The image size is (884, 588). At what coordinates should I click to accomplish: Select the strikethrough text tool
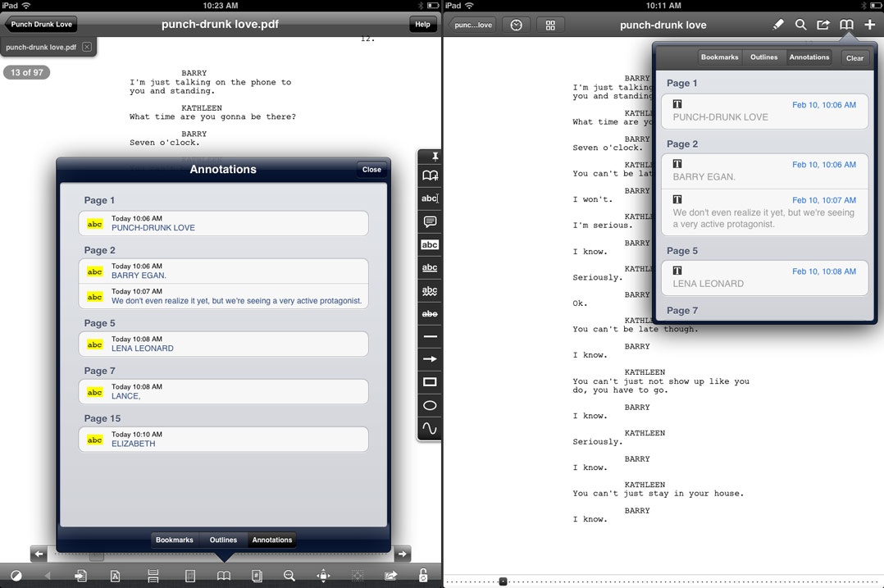[430, 313]
